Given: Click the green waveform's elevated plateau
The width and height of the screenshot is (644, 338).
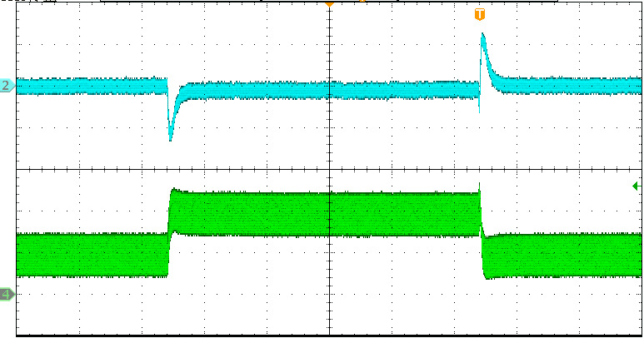Looking at the screenshot, I should 325,215.
